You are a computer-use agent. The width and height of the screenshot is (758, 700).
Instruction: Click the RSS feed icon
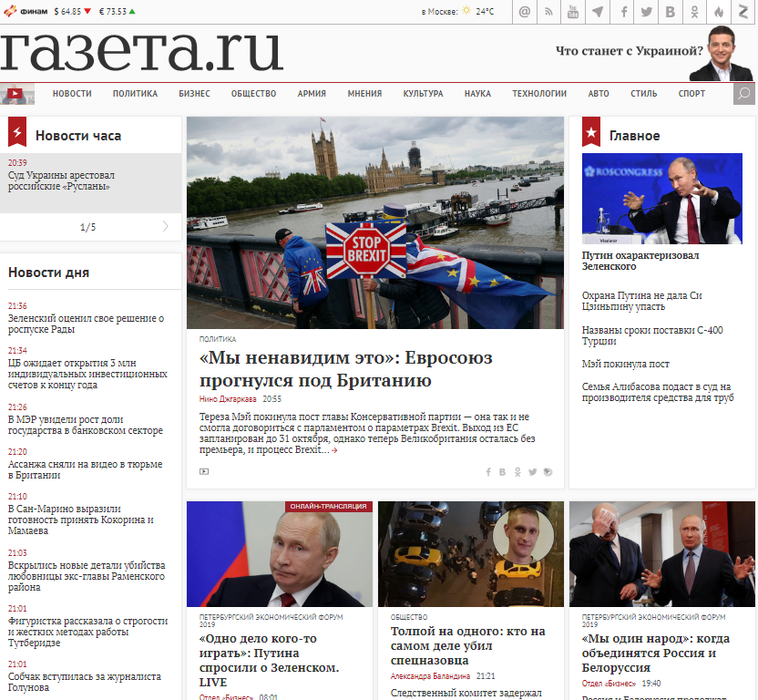549,12
